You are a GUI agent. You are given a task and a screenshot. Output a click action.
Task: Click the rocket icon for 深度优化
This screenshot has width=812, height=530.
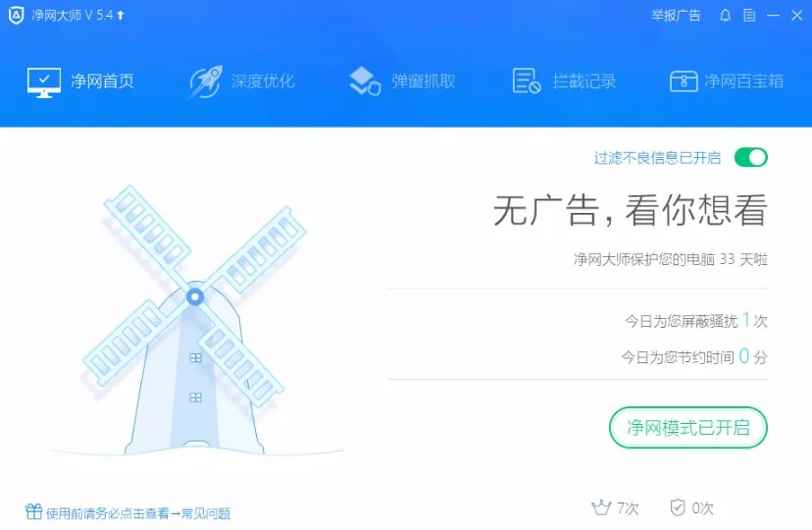click(x=206, y=81)
